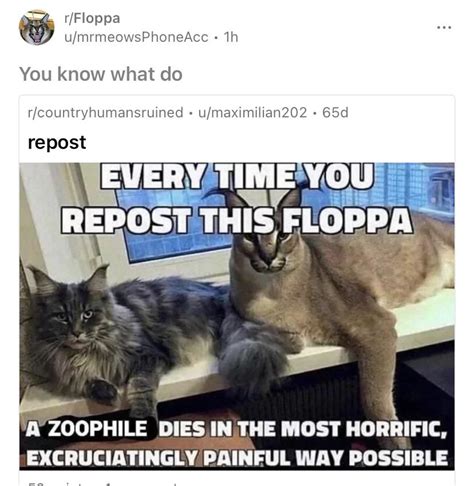Open the three-dot post options menu

click(x=444, y=27)
